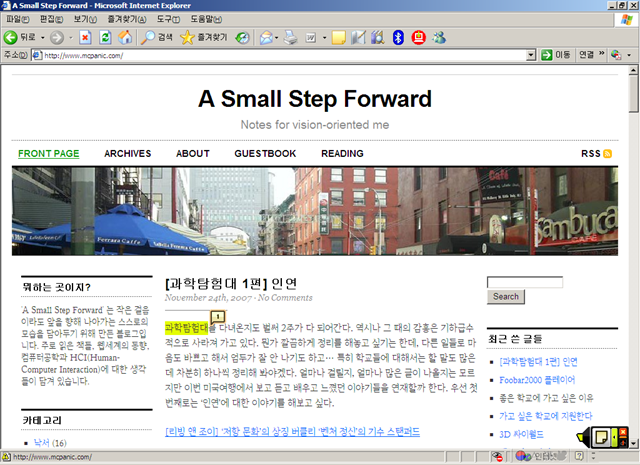Click the privacy report eye icon in status bar
Image resolution: width=640 pixels, height=465 pixels.
tap(497, 456)
